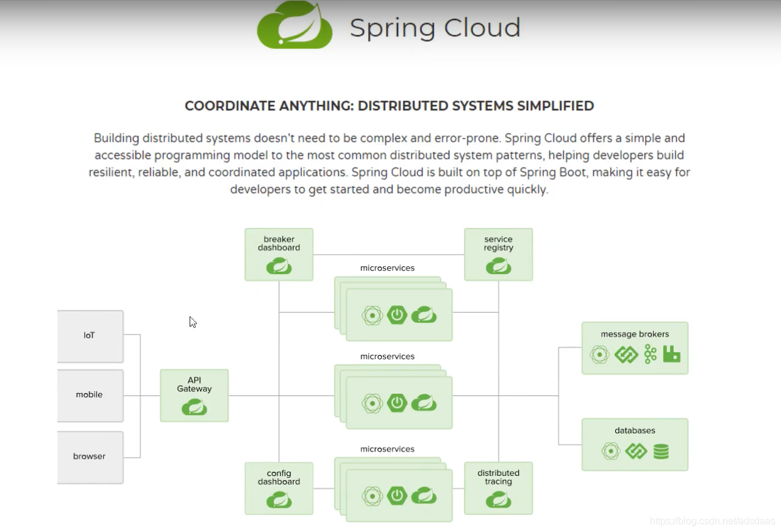Image resolution: width=781 pixels, height=532 pixels.
Task: Click the RabbitMQ icon under message brokers
Action: [671, 354]
